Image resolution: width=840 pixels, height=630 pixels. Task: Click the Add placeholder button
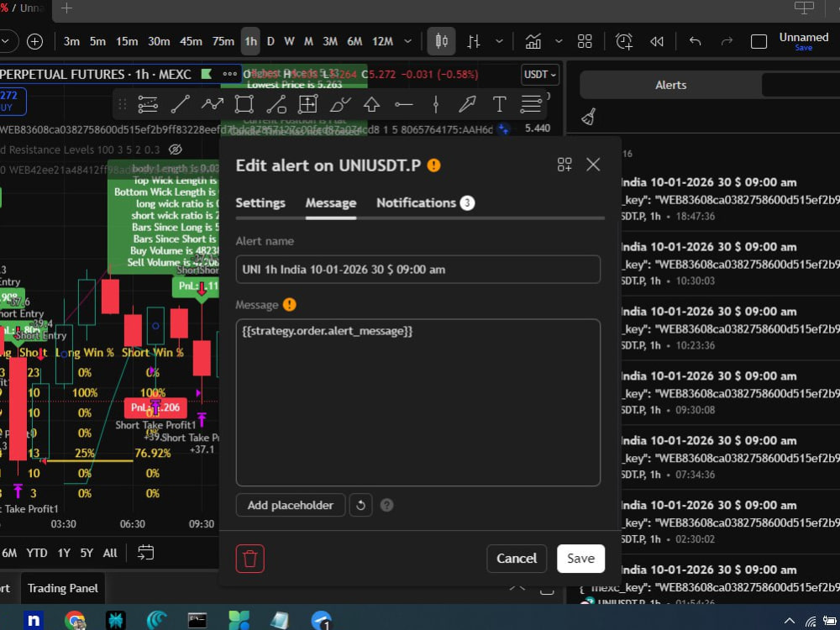click(x=291, y=505)
